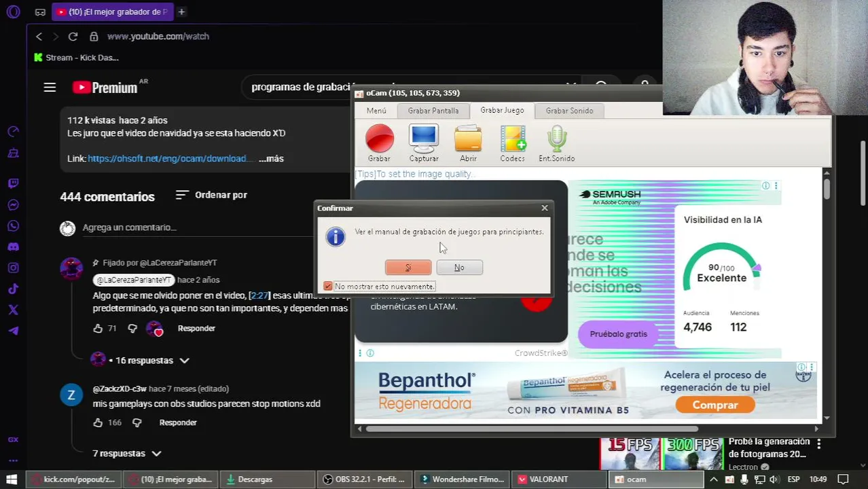The height and width of the screenshot is (489, 868).
Task: Open the sidebar three-dots more options
Action: pyautogui.click(x=13, y=460)
